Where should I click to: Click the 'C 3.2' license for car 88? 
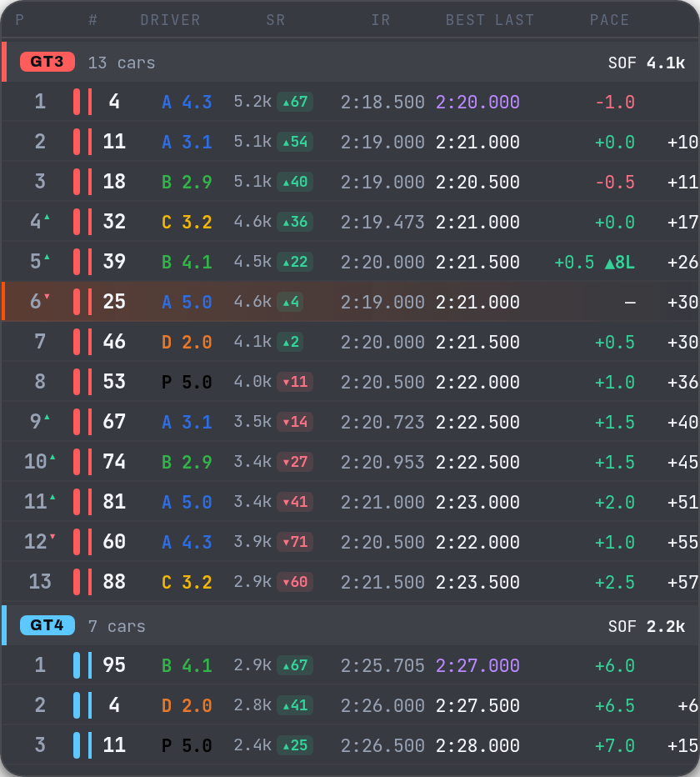point(187,582)
